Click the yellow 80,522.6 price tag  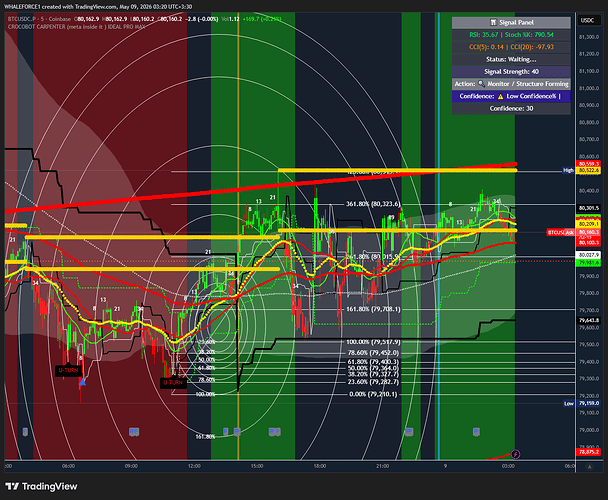pyautogui.click(x=589, y=170)
